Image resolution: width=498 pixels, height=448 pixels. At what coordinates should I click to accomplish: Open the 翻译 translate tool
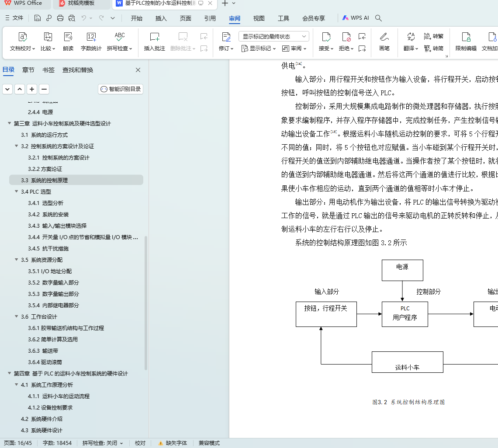click(411, 42)
